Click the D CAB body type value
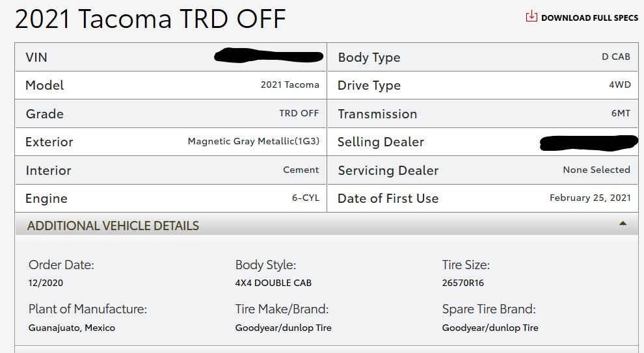Screen dimensions: 644x353 (615, 57)
